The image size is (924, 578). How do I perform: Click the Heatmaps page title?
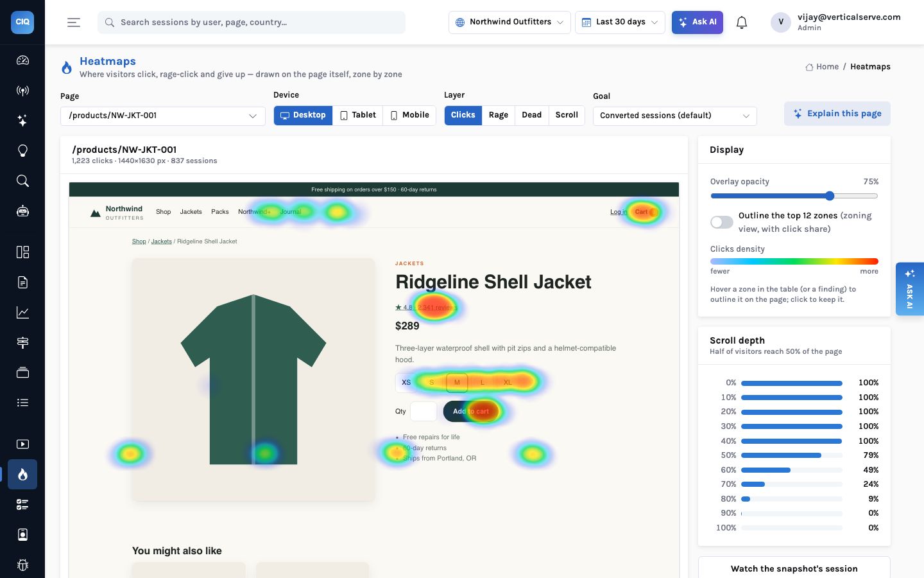coord(108,61)
